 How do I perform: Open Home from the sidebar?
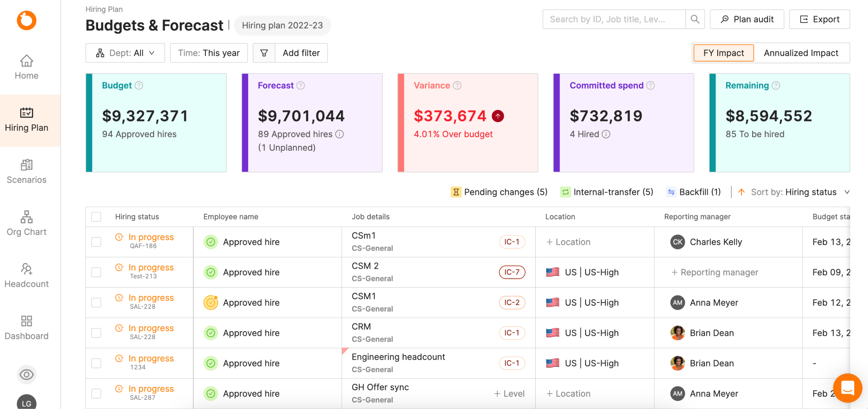pyautogui.click(x=26, y=67)
